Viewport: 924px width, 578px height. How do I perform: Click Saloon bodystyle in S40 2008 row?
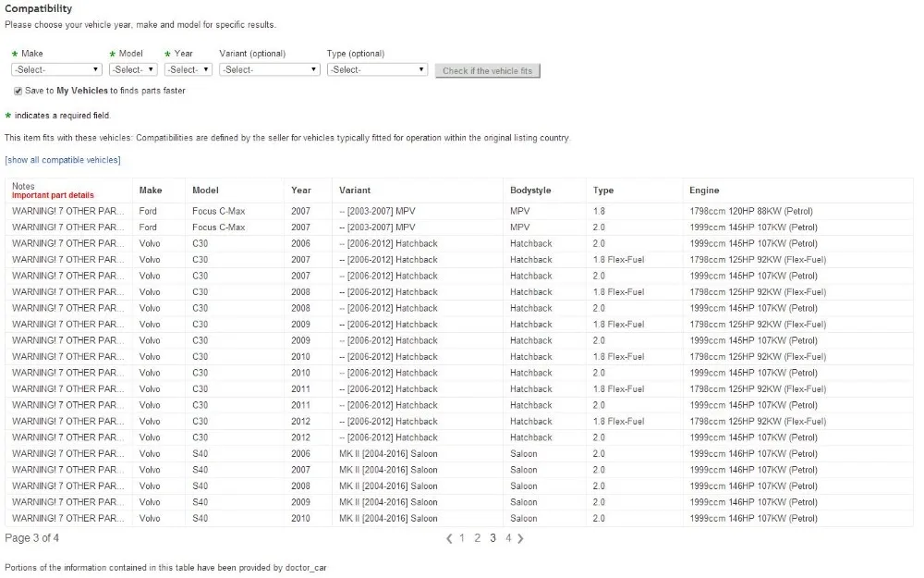point(524,486)
